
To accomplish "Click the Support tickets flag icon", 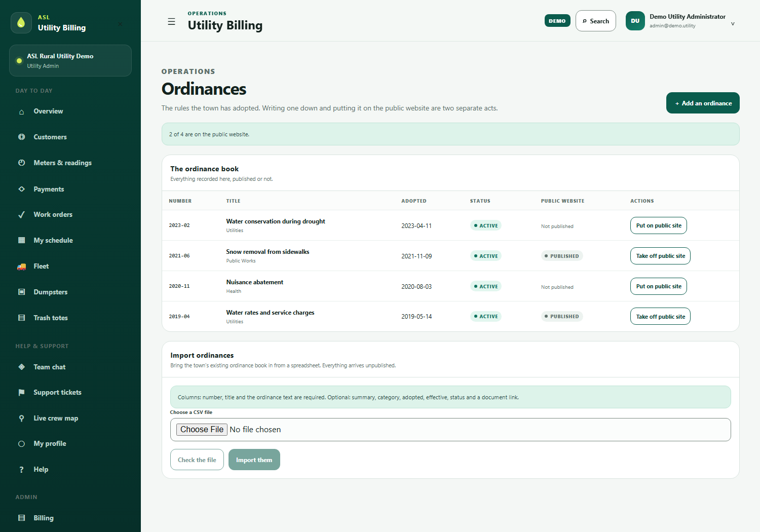I will [21, 393].
